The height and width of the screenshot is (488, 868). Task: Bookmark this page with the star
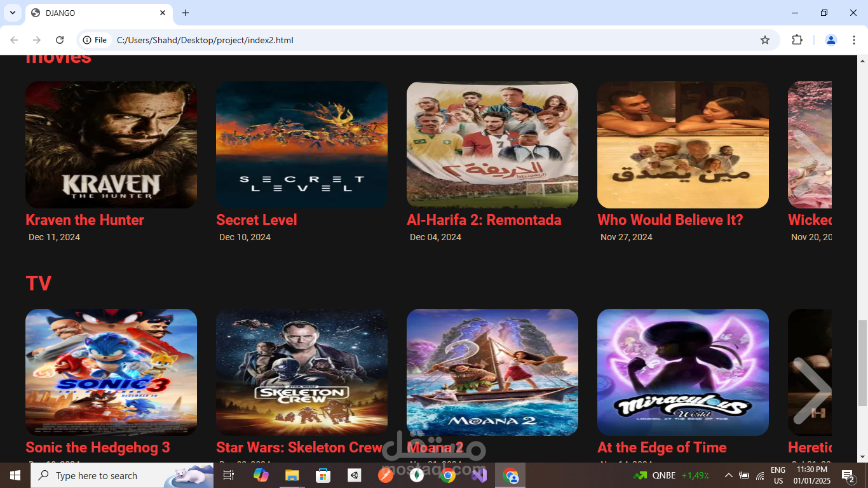point(765,40)
